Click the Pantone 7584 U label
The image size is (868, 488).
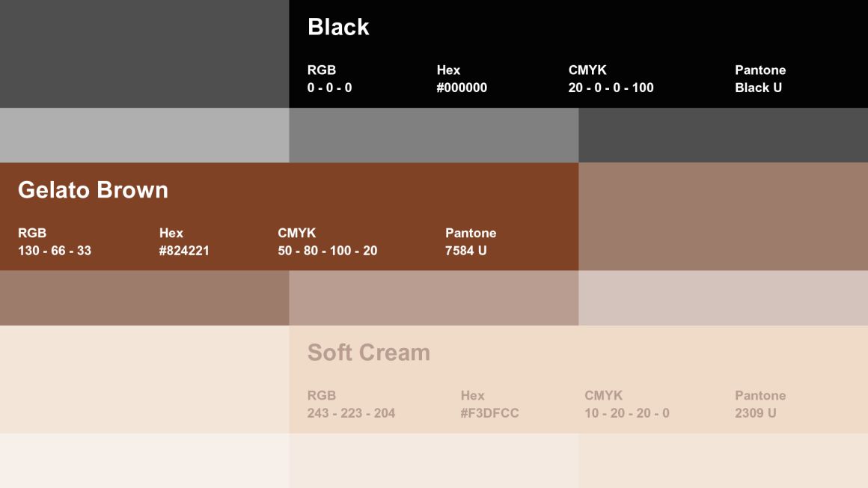465,251
